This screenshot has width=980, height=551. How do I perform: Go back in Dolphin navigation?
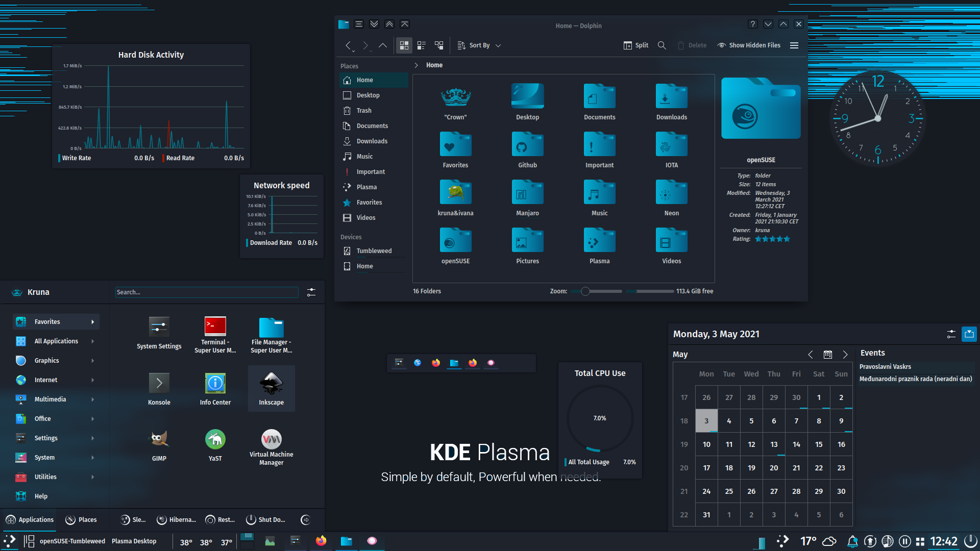point(348,45)
